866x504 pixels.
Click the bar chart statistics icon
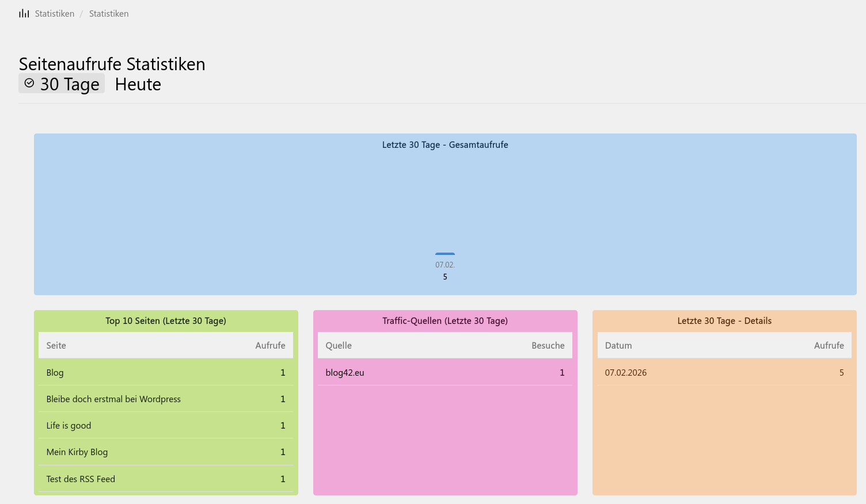pyautogui.click(x=24, y=14)
